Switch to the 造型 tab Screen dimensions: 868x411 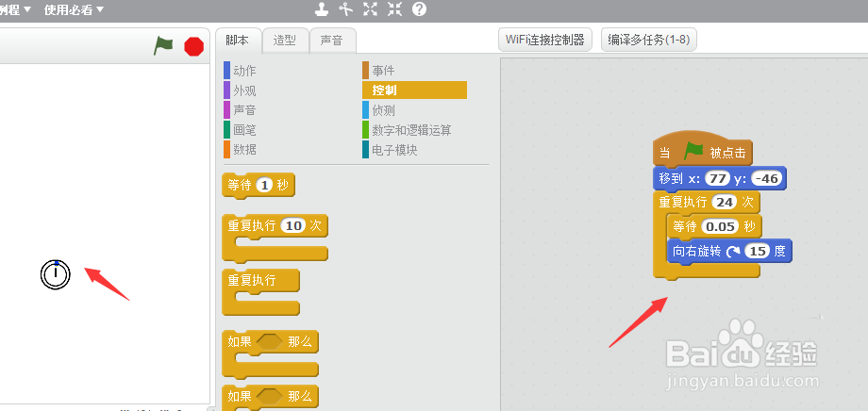[x=285, y=41]
